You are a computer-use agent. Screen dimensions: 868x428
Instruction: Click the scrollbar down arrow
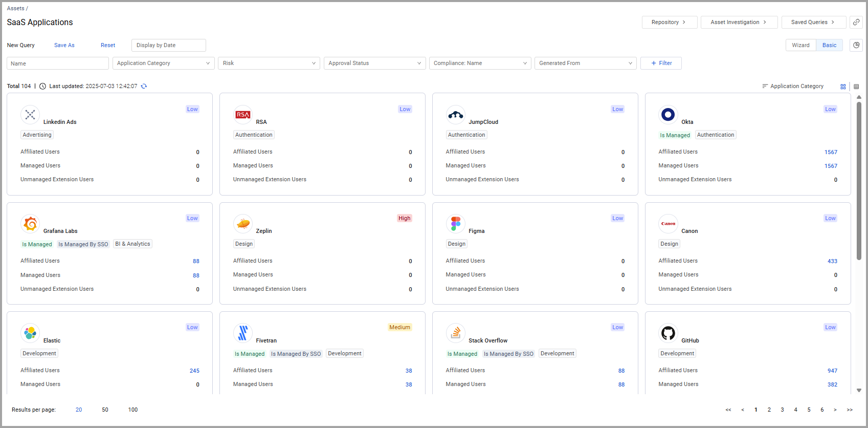click(x=859, y=390)
